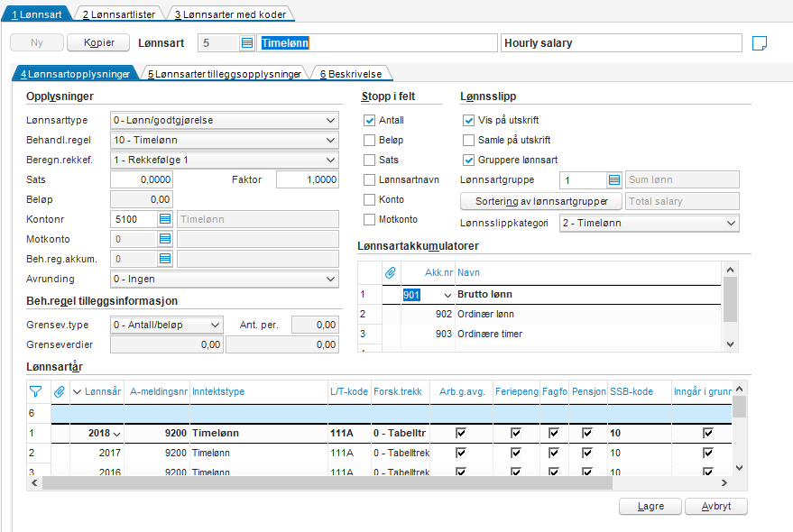Open the Lønnsart number lookup list icon
Screen dimensions: 793x532
tap(247, 43)
